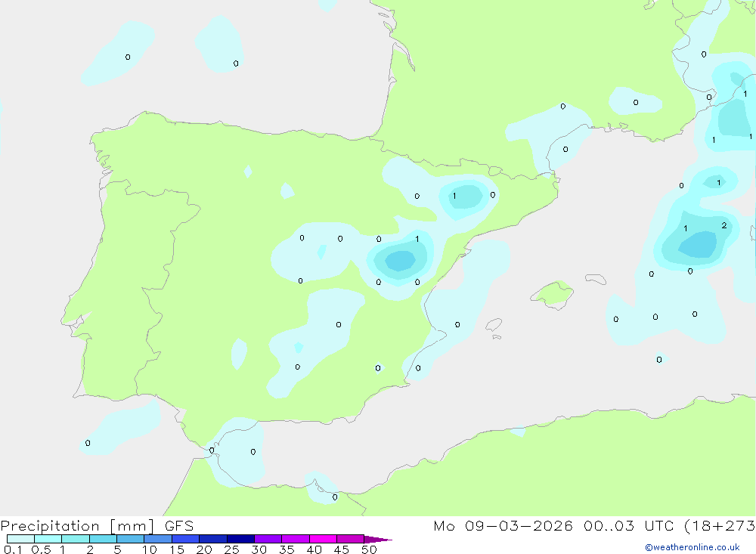Click the '40' legend scale label
Screen dimensions: 756x554
pyautogui.click(x=314, y=549)
